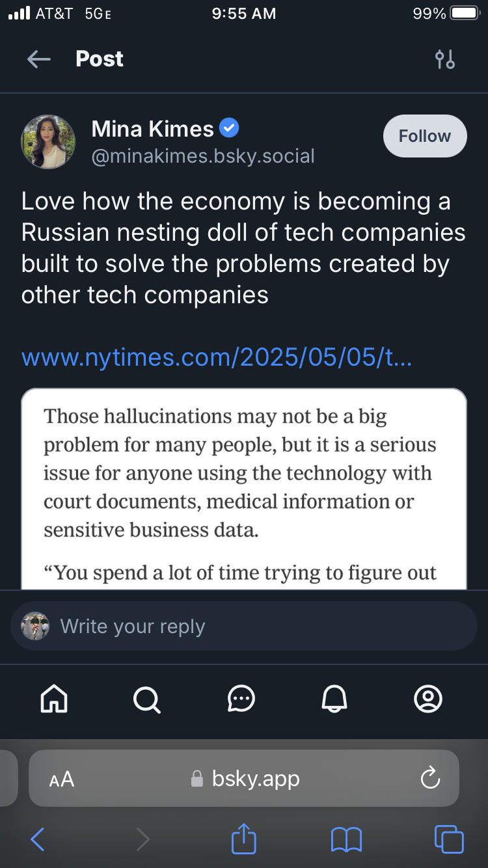
Task: Tap the back arrow beside Post
Action: (38, 60)
